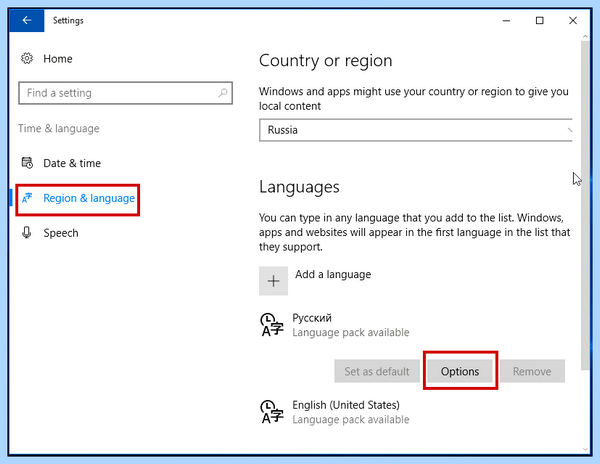The image size is (600, 464).
Task: Click the scrollbar down arrow
Action: [585, 449]
